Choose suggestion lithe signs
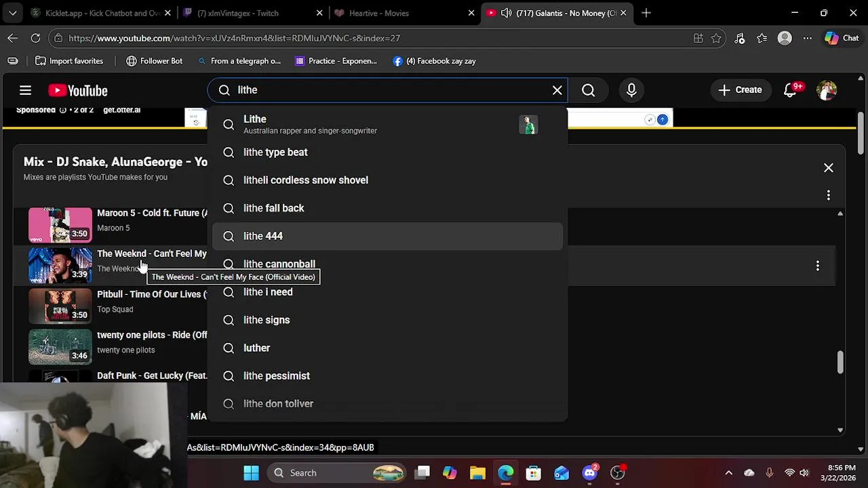This screenshot has height=488, width=868. pyautogui.click(x=388, y=320)
